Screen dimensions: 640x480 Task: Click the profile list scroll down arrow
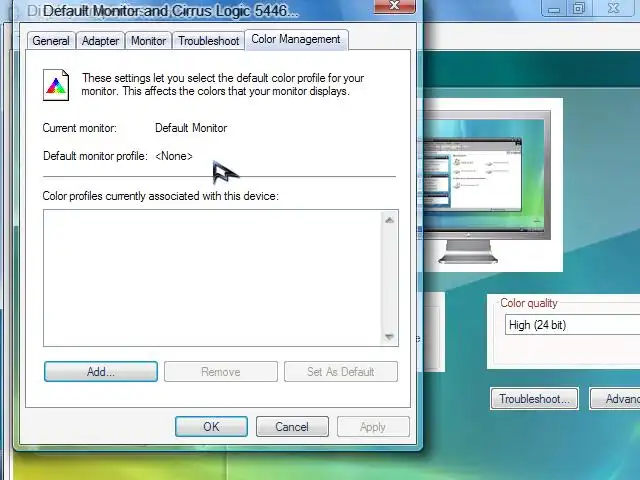(x=389, y=336)
